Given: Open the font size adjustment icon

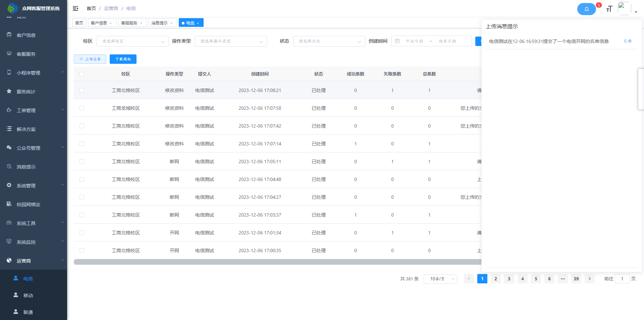Looking at the screenshot, I should click(609, 9).
